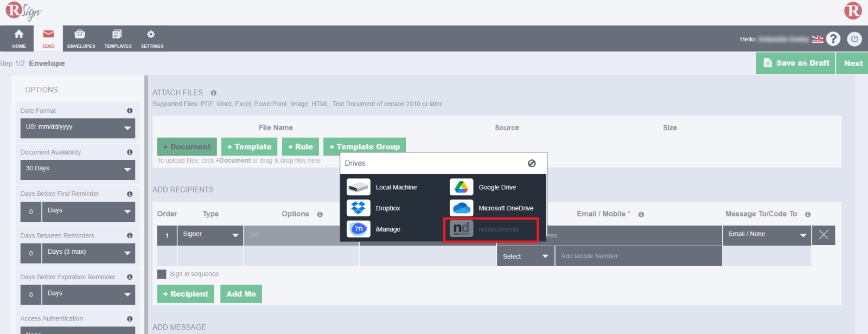
Task: Click the + Document button
Action: 187,147
